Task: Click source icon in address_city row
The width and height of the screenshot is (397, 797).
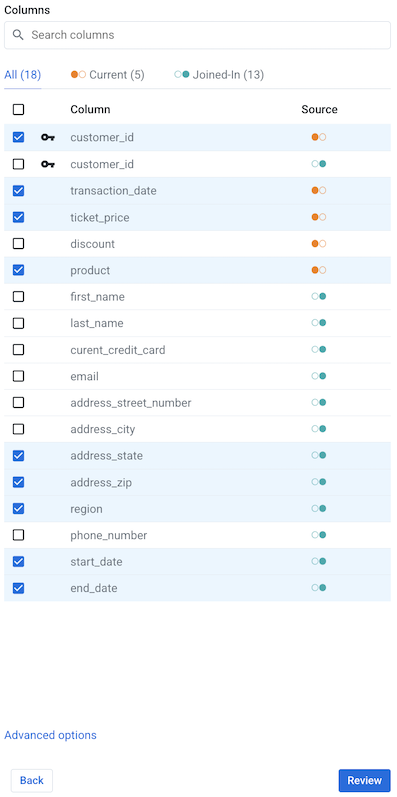Action: [x=319, y=429]
